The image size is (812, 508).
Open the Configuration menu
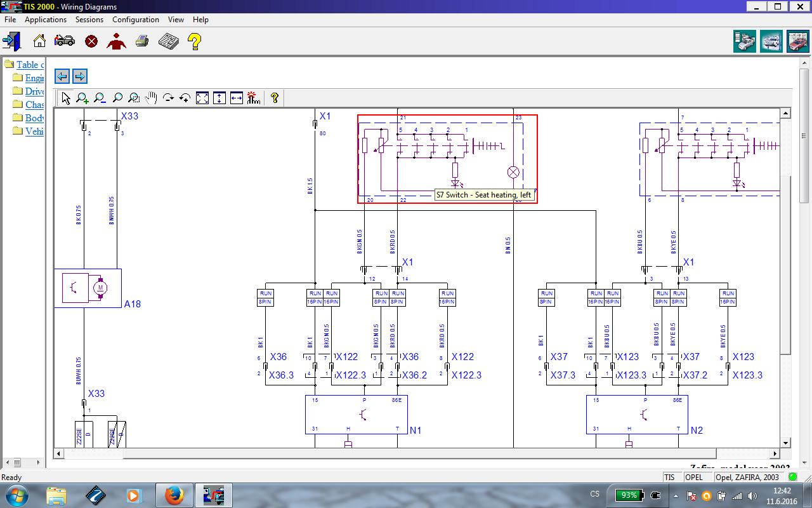(136, 20)
